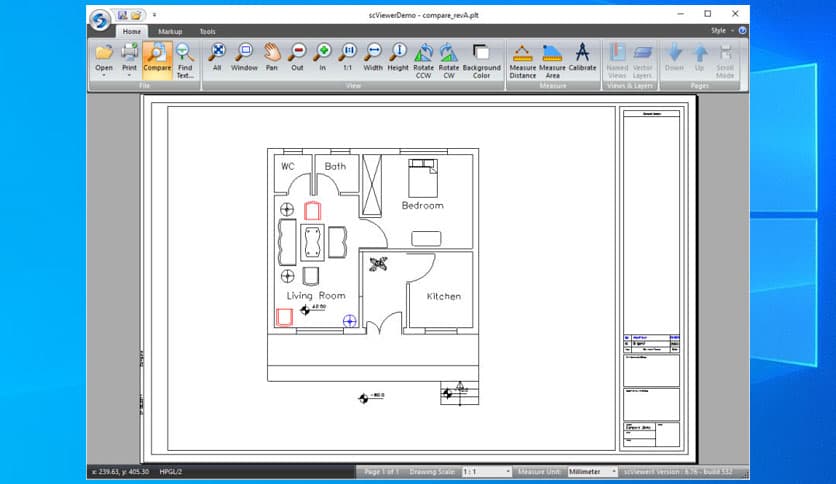The height and width of the screenshot is (484, 836).
Task: Expand the Drawing Scale 1:1 dropdown
Action: [508, 472]
